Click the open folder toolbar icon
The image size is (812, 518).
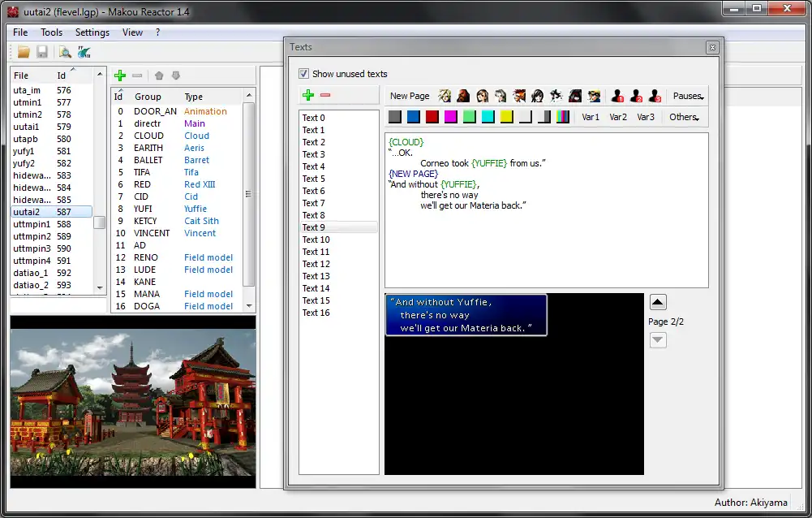(24, 52)
